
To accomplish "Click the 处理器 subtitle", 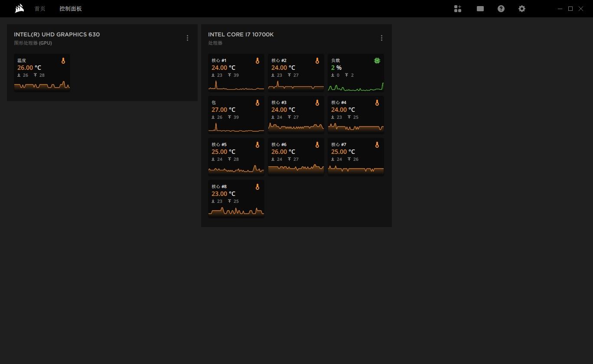I will click(215, 43).
